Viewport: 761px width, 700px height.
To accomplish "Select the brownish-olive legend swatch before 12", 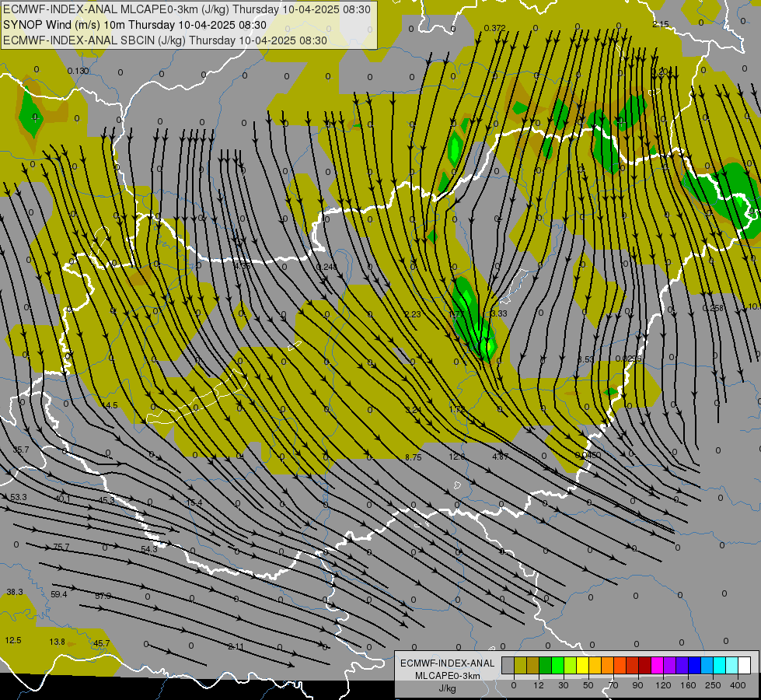I will [x=533, y=665].
